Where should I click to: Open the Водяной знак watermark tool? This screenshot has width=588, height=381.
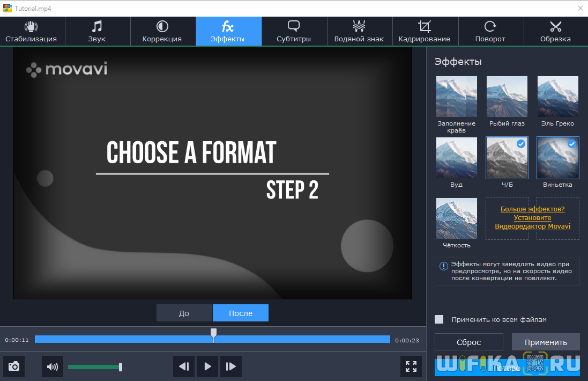[x=359, y=31]
